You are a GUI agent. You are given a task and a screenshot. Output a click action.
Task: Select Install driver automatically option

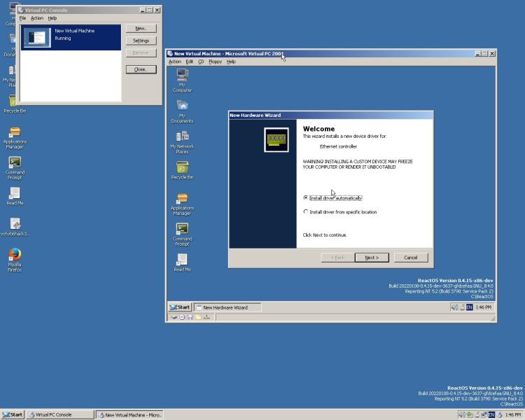(332, 198)
